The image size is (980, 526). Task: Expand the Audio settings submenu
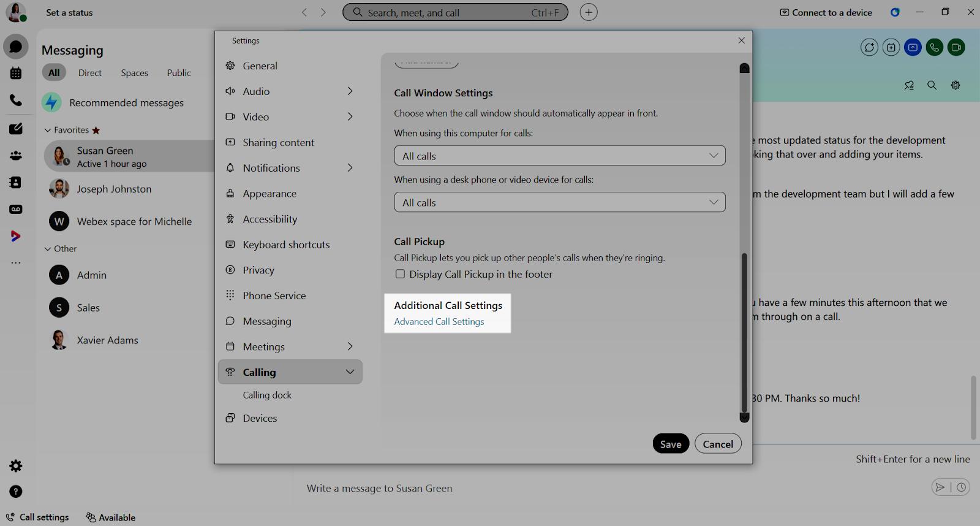click(350, 91)
